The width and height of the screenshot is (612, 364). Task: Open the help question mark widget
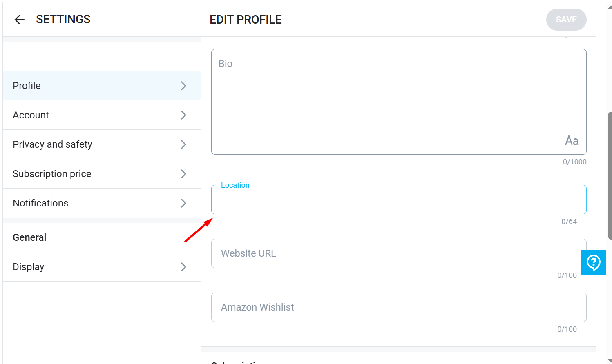coord(593,262)
